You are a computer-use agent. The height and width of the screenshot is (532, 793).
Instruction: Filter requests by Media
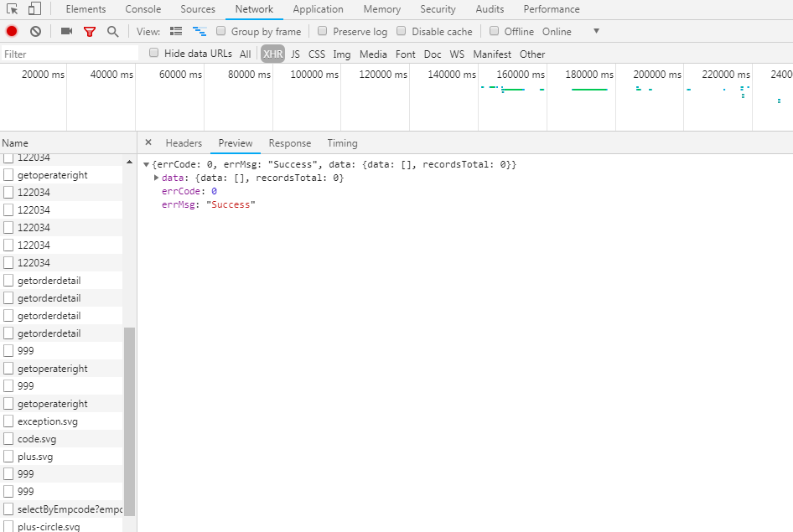[373, 54]
